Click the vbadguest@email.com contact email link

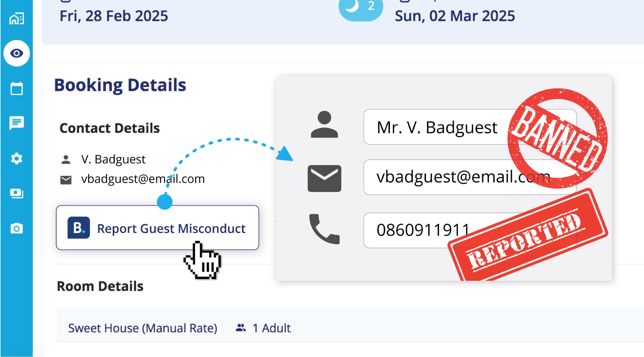pyautogui.click(x=143, y=179)
